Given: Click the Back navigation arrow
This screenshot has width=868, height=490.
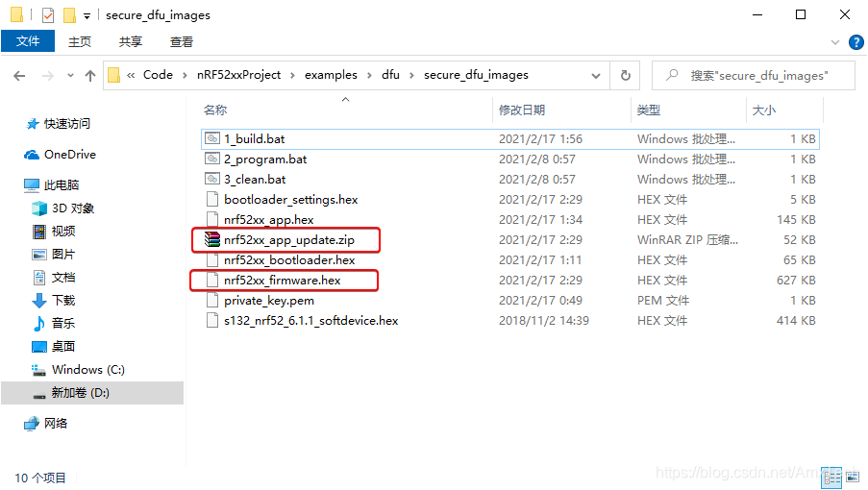Looking at the screenshot, I should (19, 76).
